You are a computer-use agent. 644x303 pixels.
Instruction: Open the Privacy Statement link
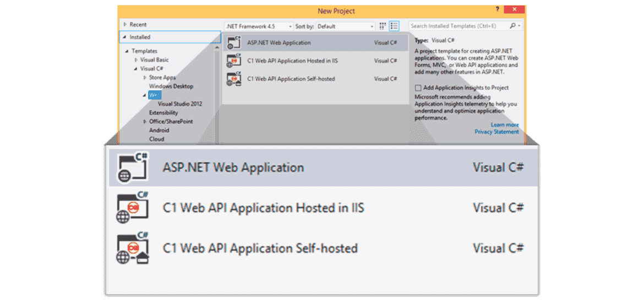click(496, 132)
